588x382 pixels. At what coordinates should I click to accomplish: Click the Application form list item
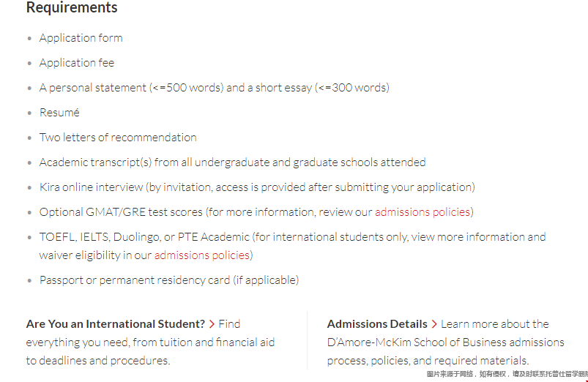[x=81, y=38]
